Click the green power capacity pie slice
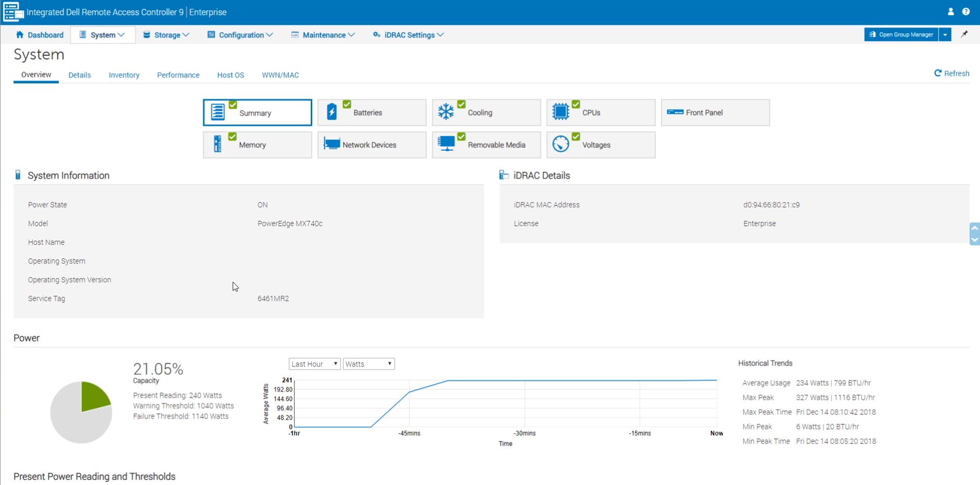The width and height of the screenshot is (980, 485). (x=94, y=396)
